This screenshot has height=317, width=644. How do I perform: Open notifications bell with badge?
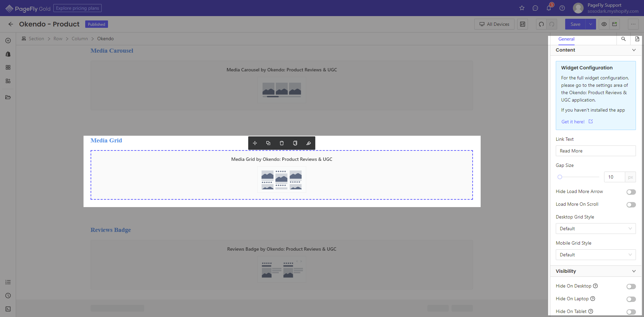(x=549, y=7)
